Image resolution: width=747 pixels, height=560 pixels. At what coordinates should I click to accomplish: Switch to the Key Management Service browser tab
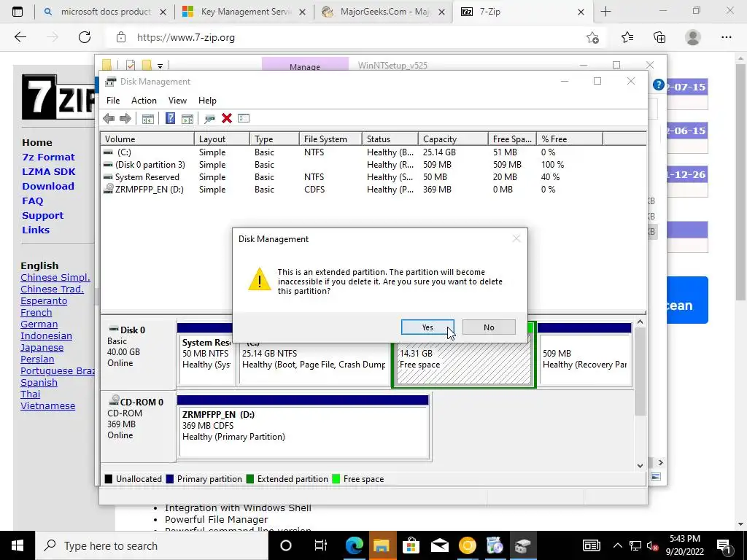click(244, 12)
